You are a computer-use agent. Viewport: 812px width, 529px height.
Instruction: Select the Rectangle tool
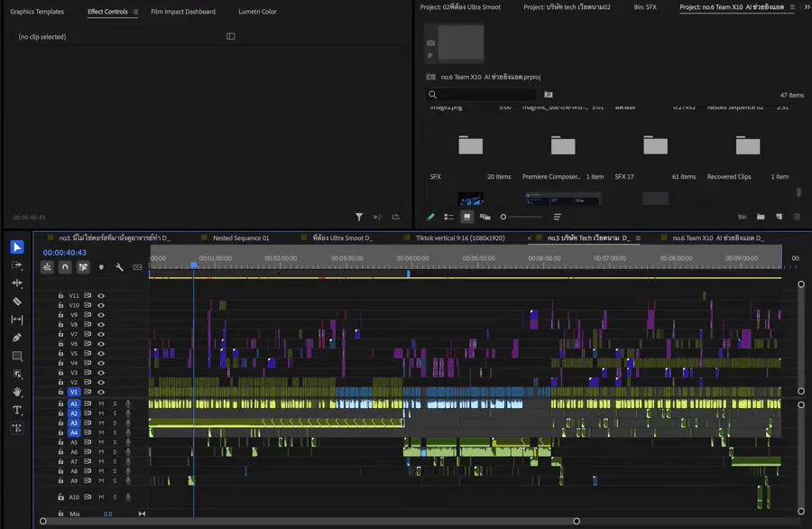coord(17,356)
